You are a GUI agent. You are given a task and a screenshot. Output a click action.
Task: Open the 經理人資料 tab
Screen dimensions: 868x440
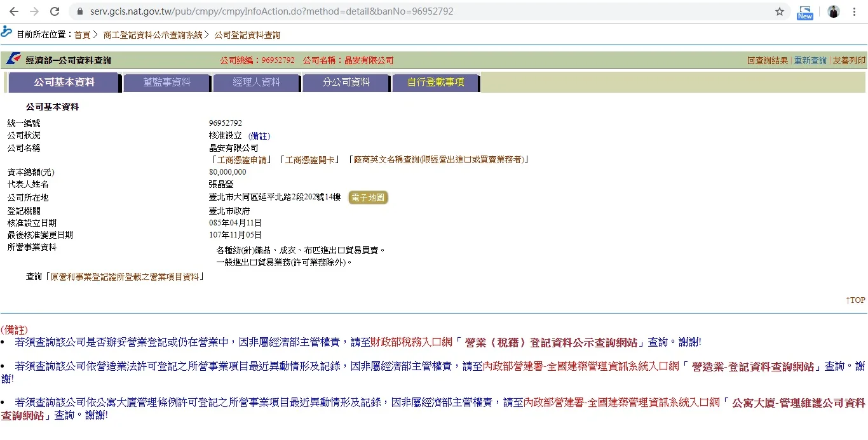coord(256,83)
